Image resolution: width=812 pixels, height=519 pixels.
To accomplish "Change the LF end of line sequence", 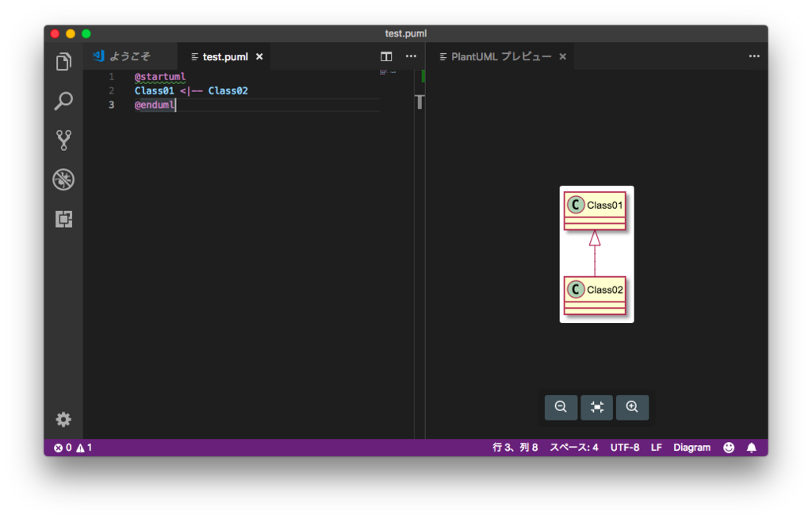I will point(656,448).
